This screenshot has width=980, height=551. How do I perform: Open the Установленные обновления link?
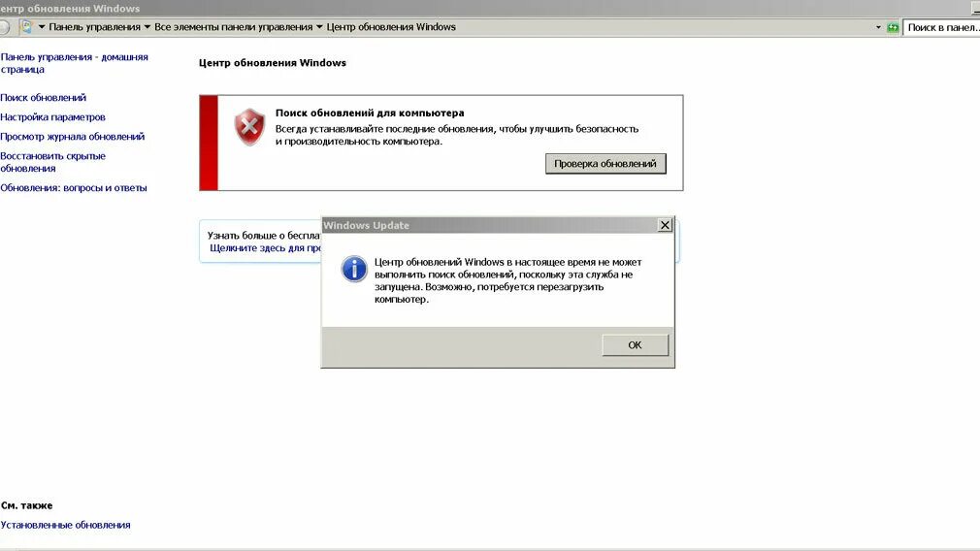(66, 525)
